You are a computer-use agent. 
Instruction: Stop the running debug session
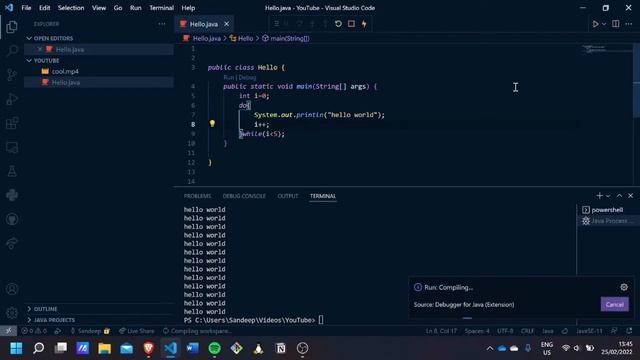[x=351, y=24]
